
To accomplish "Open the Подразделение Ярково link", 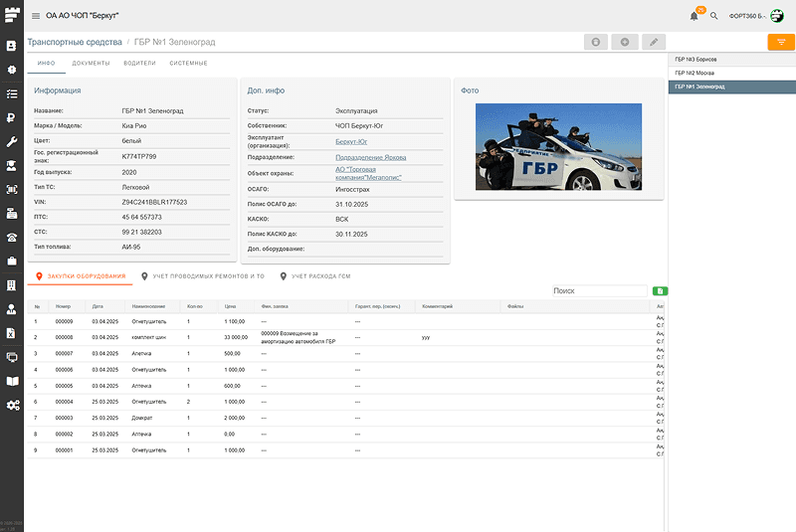I will tap(371, 157).
